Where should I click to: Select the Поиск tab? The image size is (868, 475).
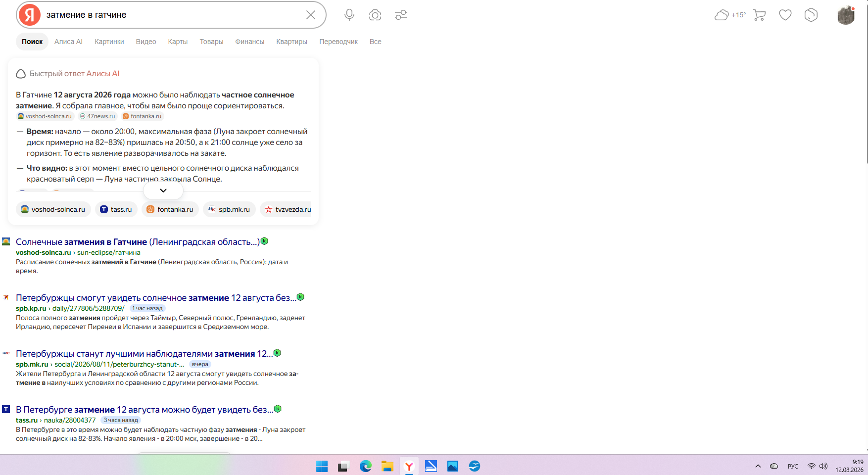[32, 42]
